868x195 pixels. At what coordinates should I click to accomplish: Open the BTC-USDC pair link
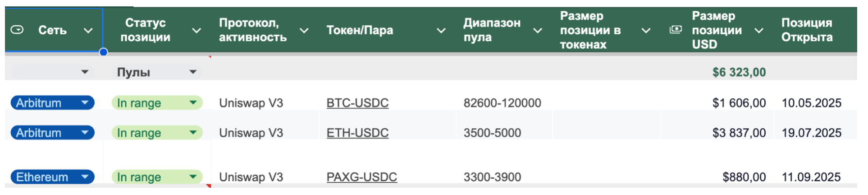tap(357, 103)
